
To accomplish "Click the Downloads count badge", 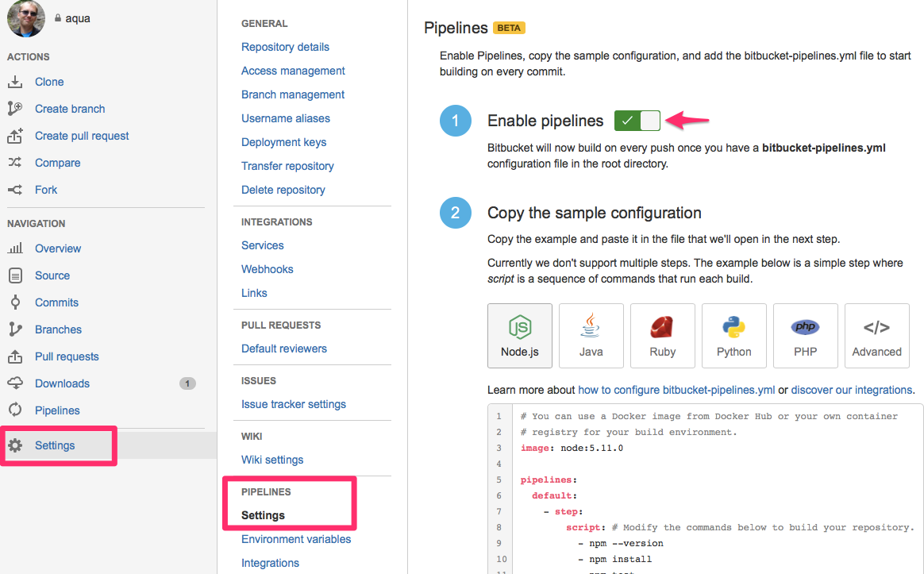I will pos(187,383).
